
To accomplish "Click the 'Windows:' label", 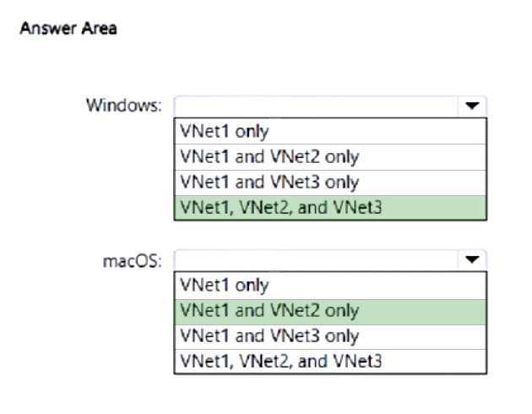I will 123,106.
